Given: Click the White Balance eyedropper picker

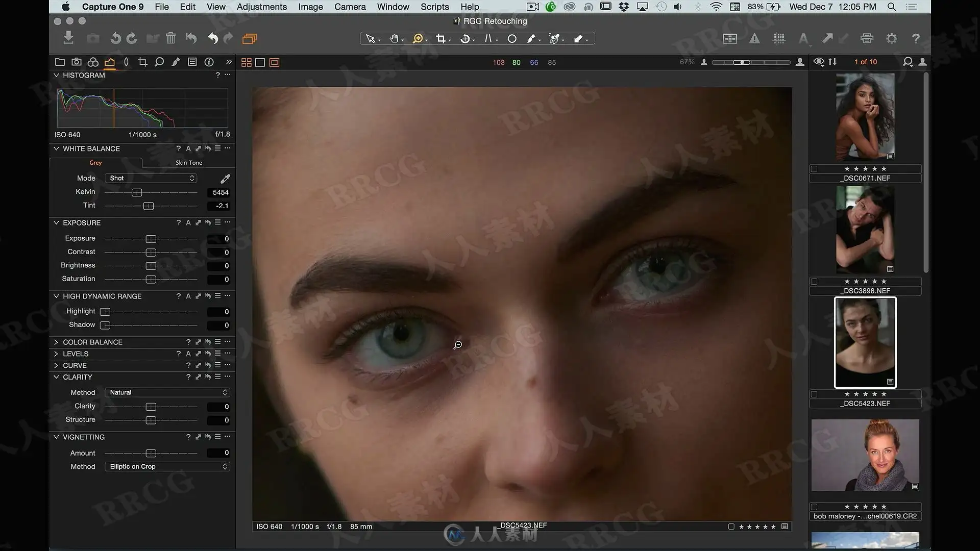Looking at the screenshot, I should [225, 178].
